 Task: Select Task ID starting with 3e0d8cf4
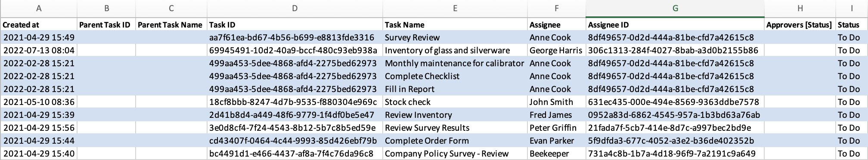point(295,128)
